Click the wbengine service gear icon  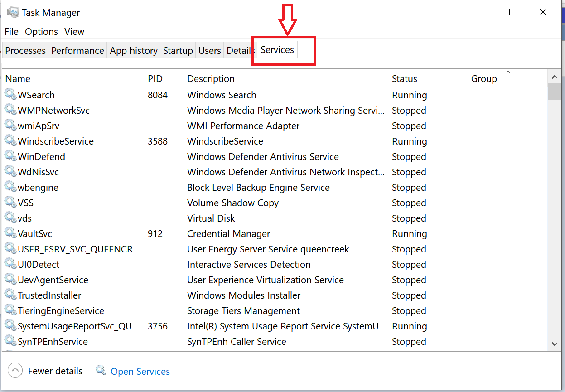tap(10, 187)
